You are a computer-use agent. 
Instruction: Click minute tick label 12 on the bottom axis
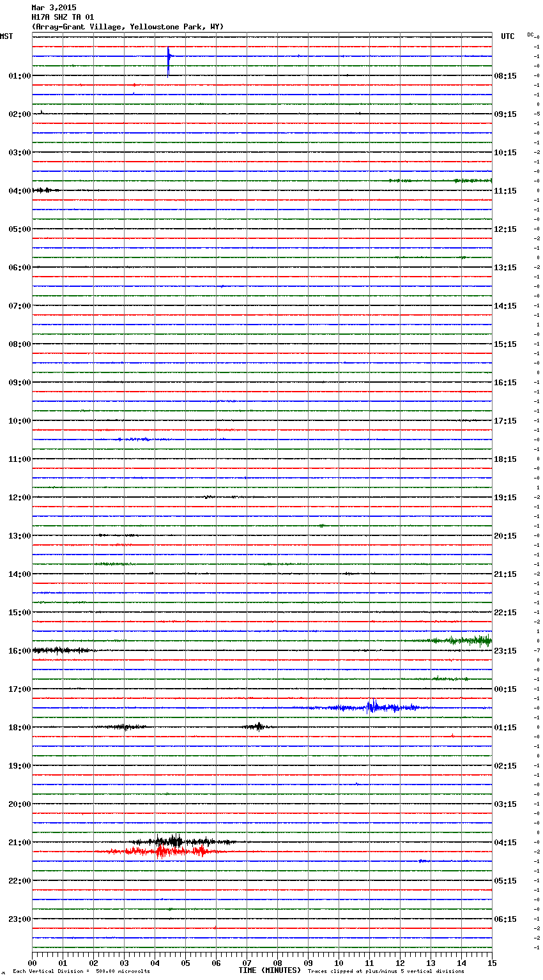click(x=400, y=963)
